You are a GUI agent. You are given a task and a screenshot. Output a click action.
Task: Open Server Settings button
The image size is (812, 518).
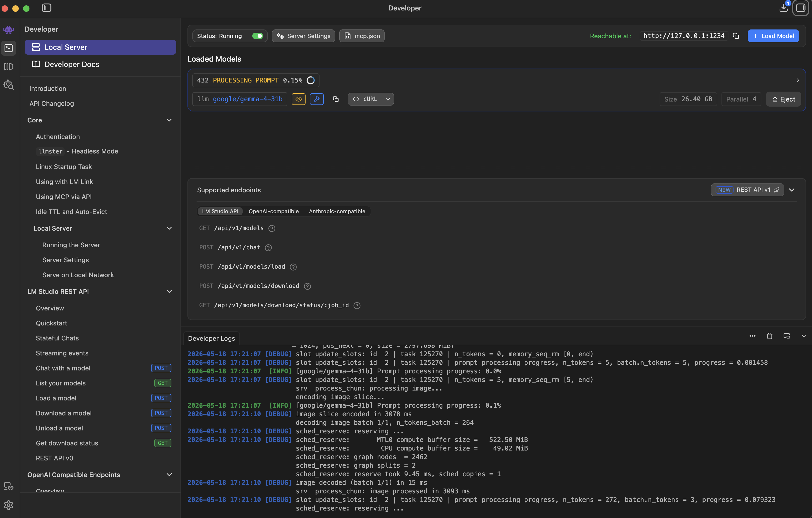(x=303, y=36)
